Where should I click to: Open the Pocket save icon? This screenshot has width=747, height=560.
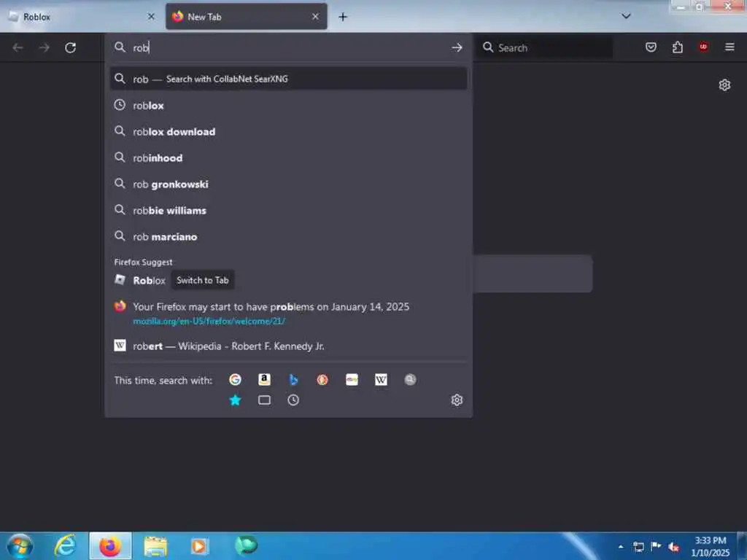(651, 47)
